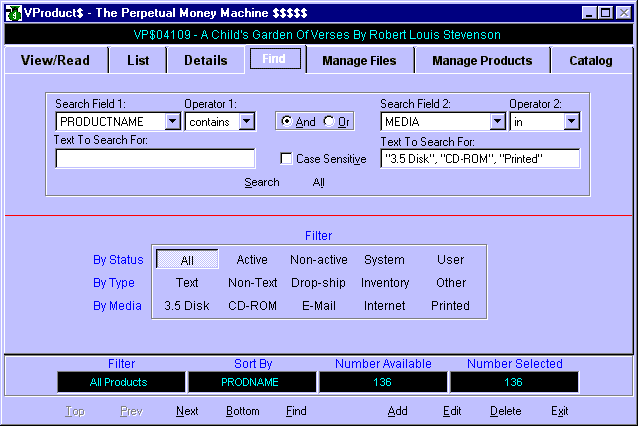
Task: Filter by Active status
Action: [252, 260]
